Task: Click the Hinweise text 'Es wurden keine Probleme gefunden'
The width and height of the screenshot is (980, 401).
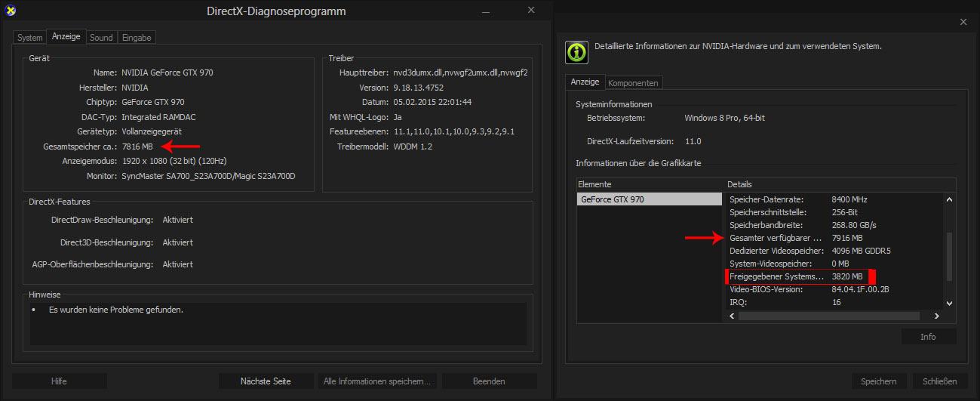Action: tap(116, 310)
